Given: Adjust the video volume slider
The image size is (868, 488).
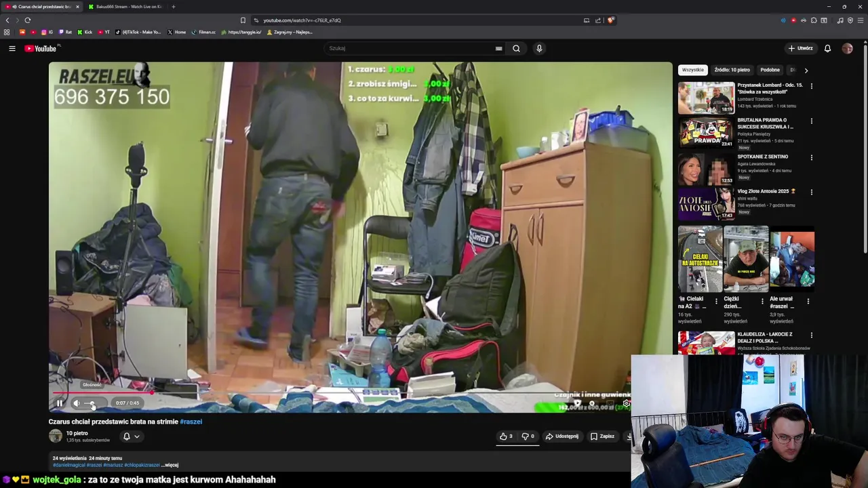Looking at the screenshot, I should [93, 403].
